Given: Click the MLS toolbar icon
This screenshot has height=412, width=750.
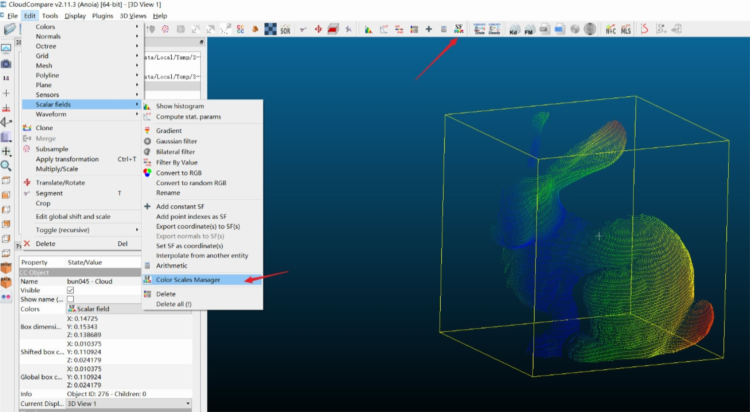Looking at the screenshot, I should (626, 30).
